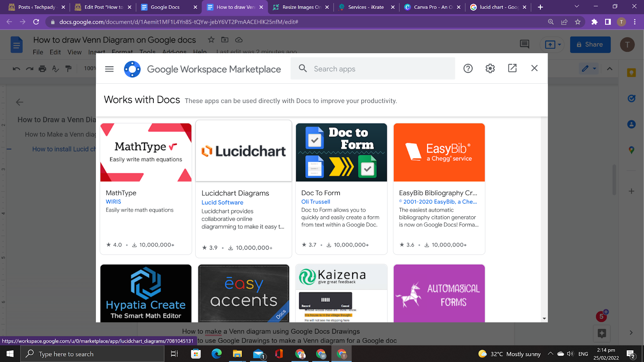Open Microsoft Edge from the taskbar
This screenshot has height=362, width=644.
click(x=217, y=354)
